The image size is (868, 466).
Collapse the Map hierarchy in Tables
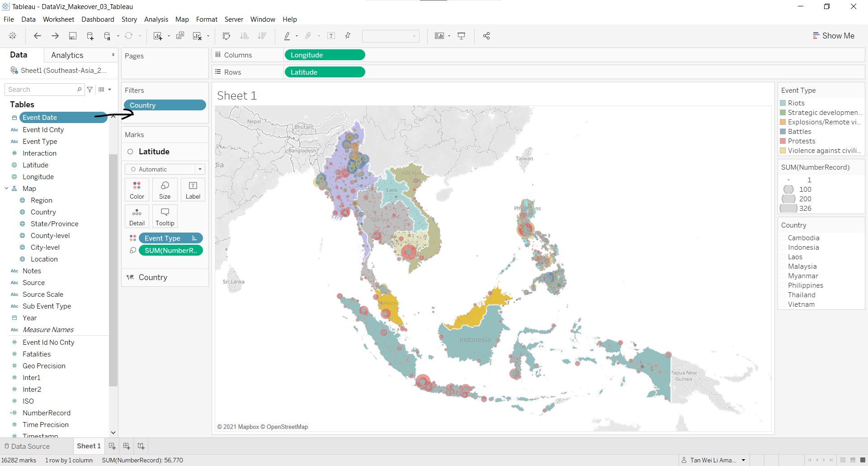[7, 189]
